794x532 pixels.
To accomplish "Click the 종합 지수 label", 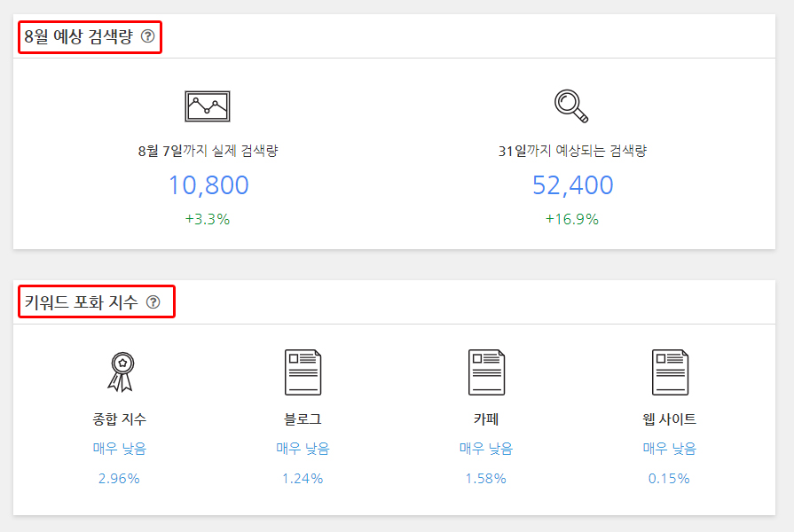I will (120, 419).
